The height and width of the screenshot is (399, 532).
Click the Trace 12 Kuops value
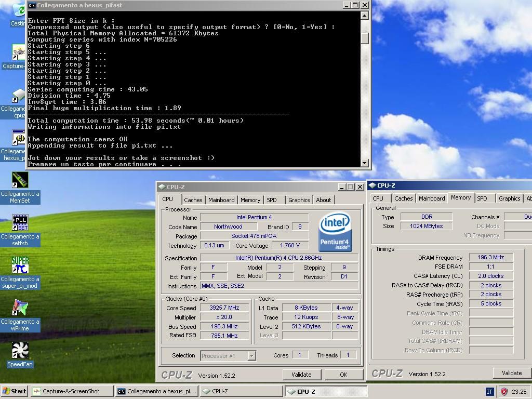coord(306,317)
